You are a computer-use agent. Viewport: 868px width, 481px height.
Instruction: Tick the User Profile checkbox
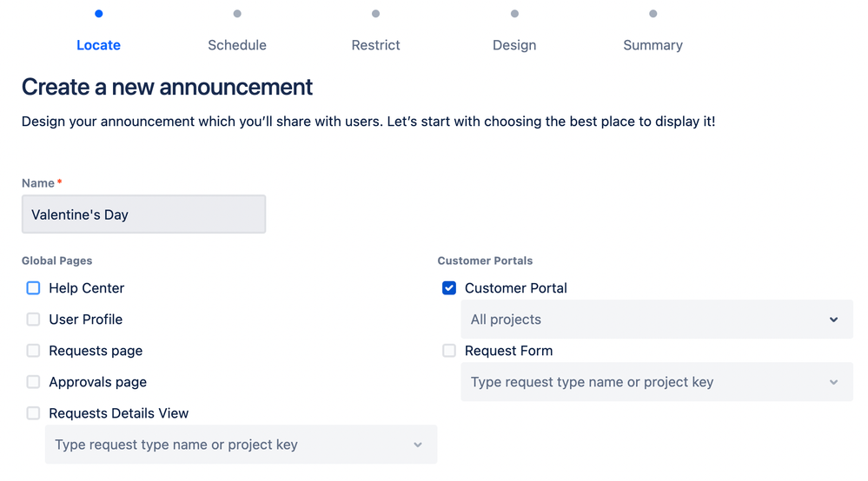tap(33, 320)
